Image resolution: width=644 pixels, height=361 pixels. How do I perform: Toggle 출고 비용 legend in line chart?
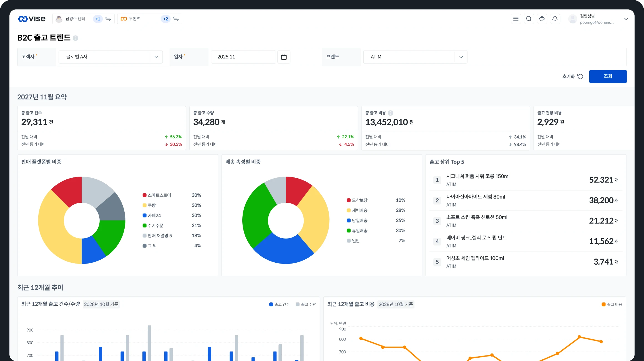coord(612,304)
